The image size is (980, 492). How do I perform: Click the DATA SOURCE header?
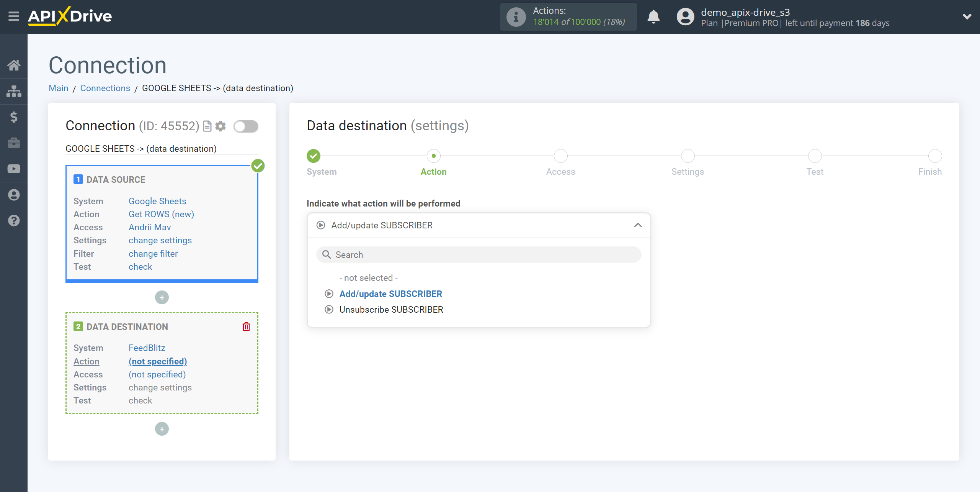116,180
